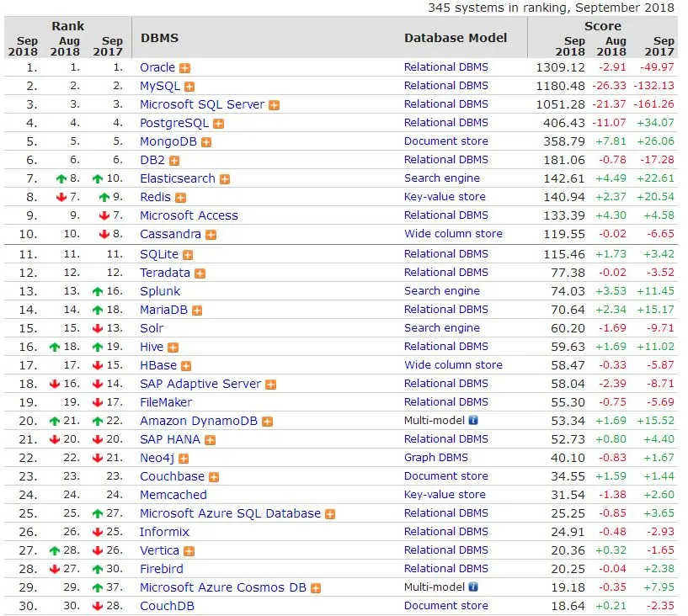Click the plus icon beside Amazon DynamoDB
Screen dimensions: 688x616
click(267, 422)
